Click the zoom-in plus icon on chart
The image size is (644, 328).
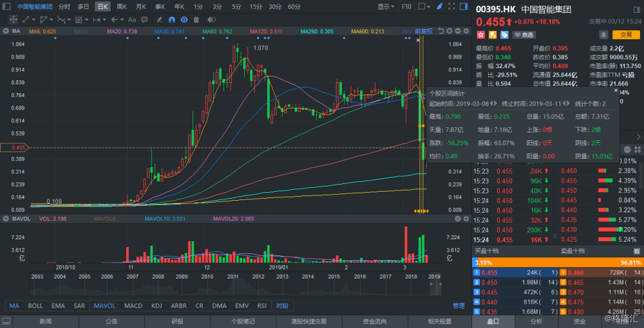pos(450,31)
